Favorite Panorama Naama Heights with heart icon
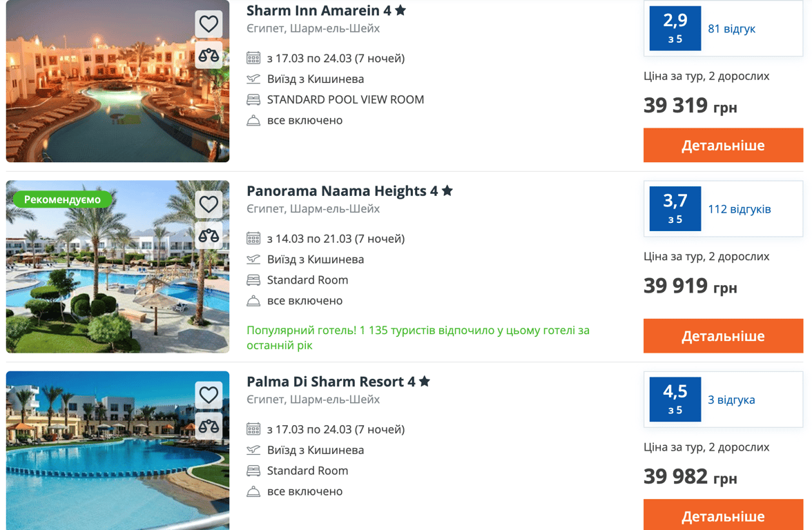The width and height of the screenshot is (812, 530). [x=209, y=204]
